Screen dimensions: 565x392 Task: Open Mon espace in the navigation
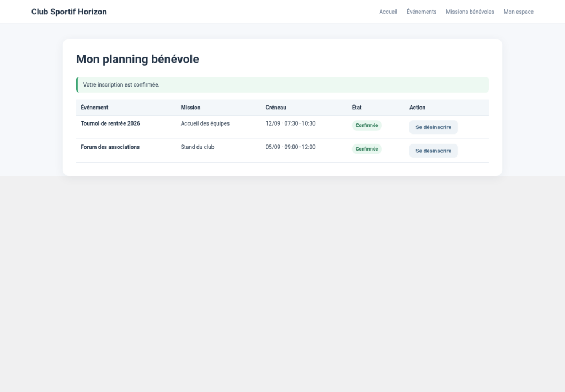518,12
